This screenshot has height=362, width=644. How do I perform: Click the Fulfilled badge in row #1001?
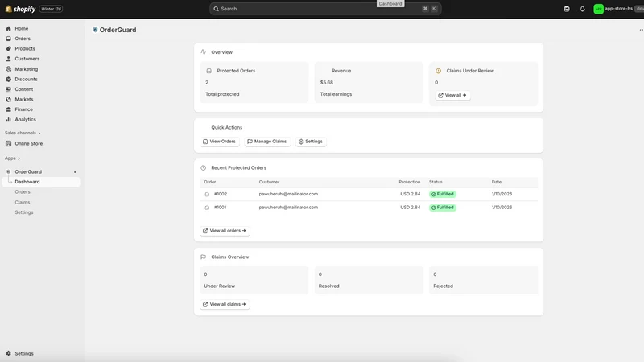point(442,208)
